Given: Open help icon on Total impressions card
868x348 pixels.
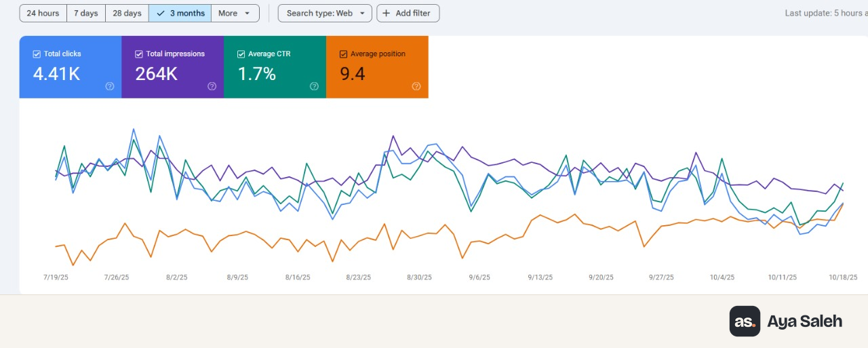Looking at the screenshot, I should click(x=212, y=86).
